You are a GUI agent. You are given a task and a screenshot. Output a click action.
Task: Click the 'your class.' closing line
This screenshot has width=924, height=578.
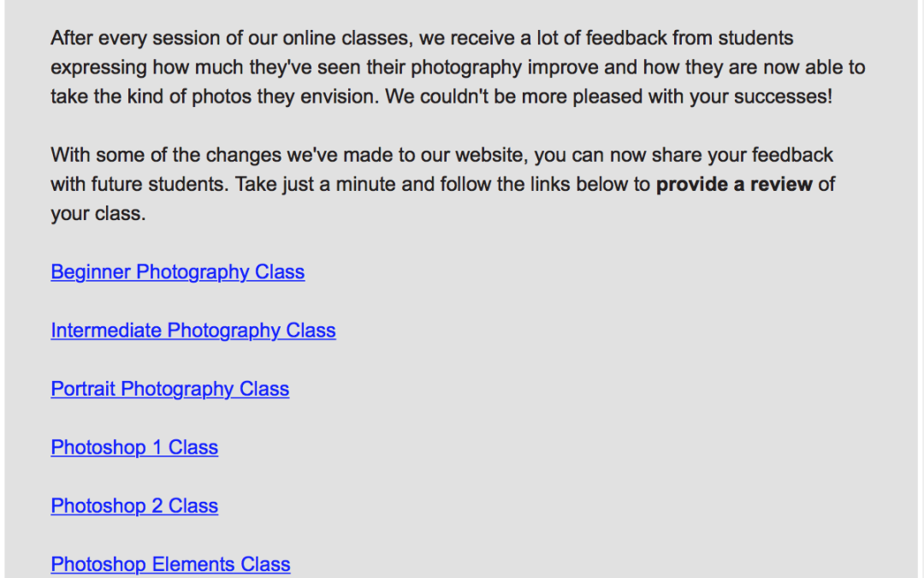tap(98, 213)
